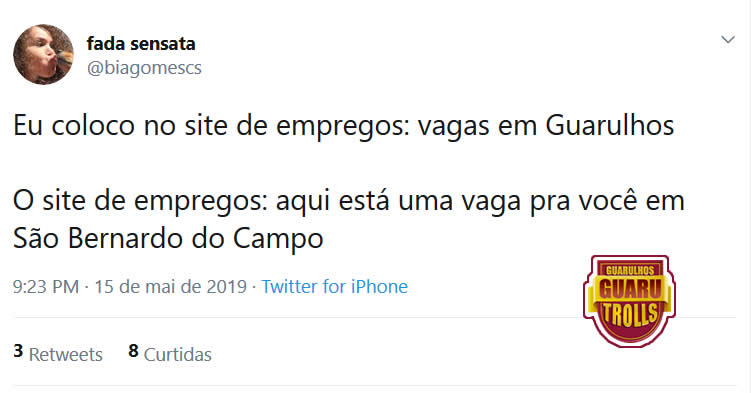Click the Guaru Trolls shield logo
751x393 pixels.
pos(629,301)
